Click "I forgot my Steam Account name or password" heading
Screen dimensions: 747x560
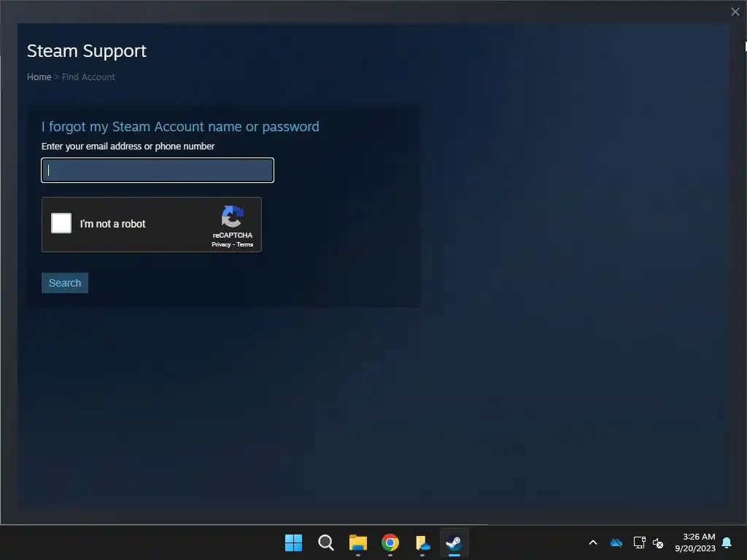tap(181, 127)
